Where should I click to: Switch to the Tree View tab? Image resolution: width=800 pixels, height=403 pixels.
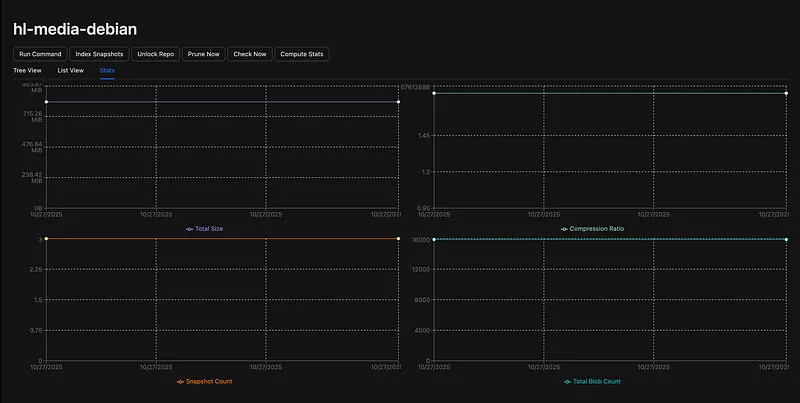(x=28, y=71)
